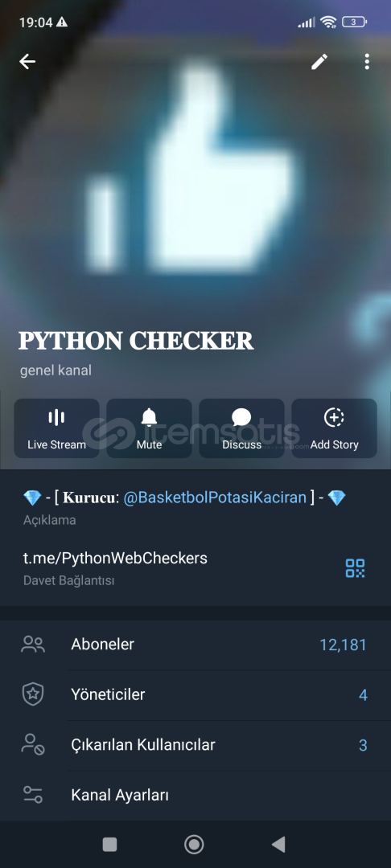The width and height of the screenshot is (391, 868).
Task: Open the three-dot overflow menu
Action: (x=367, y=61)
